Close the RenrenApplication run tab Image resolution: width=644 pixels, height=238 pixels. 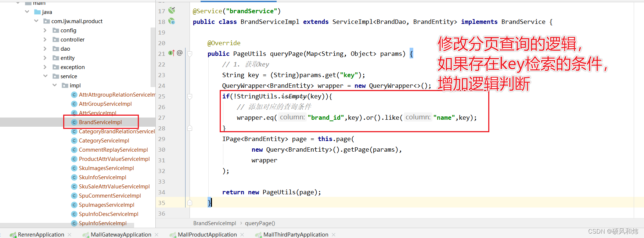point(69,235)
